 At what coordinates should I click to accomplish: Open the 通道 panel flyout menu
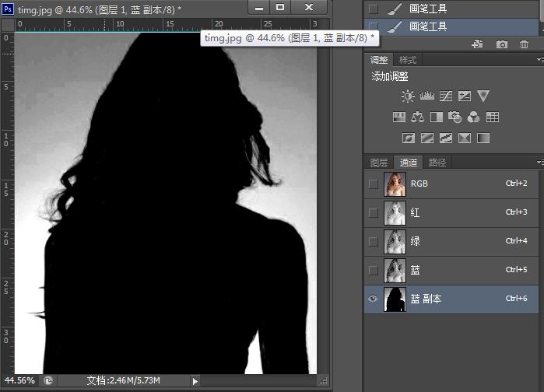pos(540,162)
